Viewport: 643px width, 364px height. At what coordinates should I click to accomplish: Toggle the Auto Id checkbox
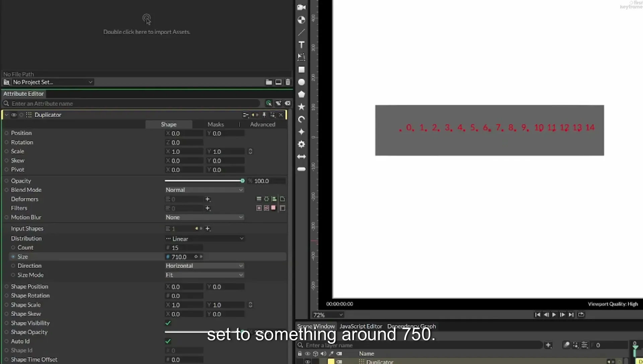tap(168, 341)
